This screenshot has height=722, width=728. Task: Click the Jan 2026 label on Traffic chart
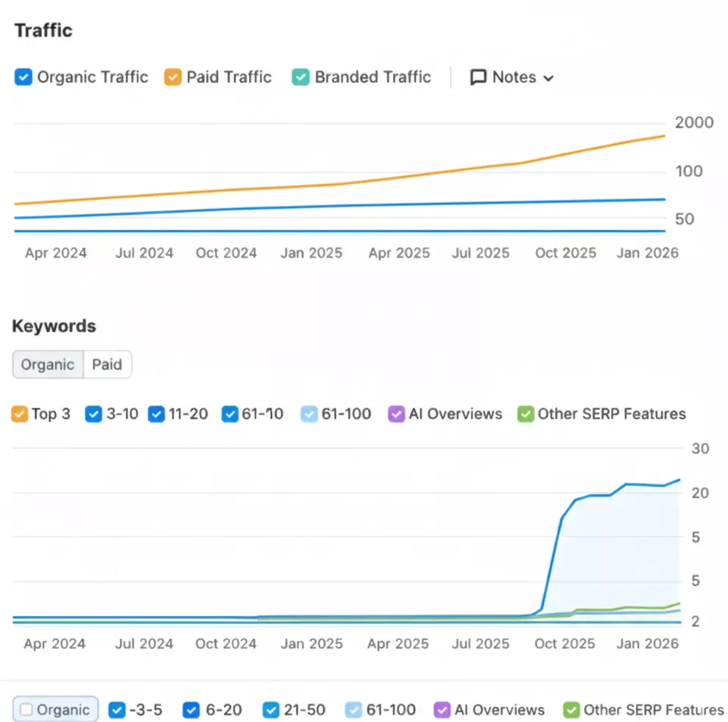click(x=647, y=252)
